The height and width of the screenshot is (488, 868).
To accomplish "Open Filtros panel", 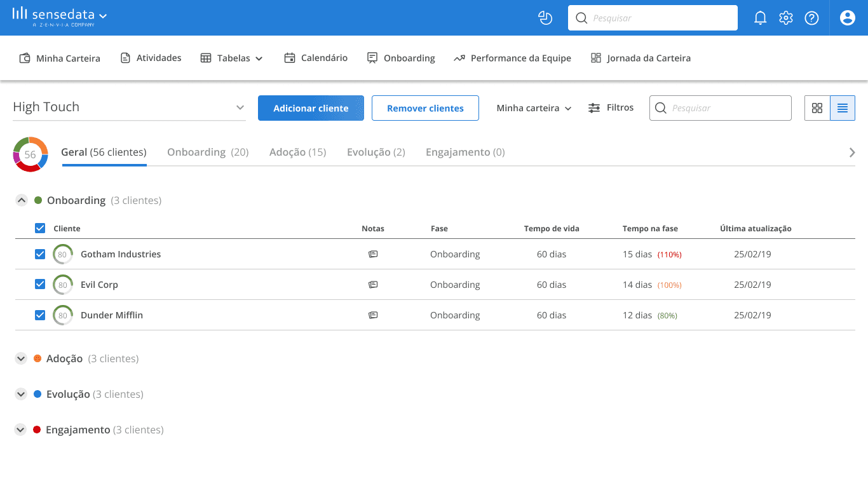I will click(611, 107).
